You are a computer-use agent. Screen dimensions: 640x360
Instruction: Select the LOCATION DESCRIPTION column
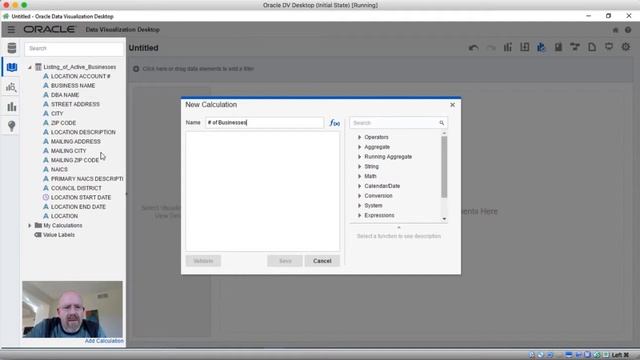coord(83,132)
